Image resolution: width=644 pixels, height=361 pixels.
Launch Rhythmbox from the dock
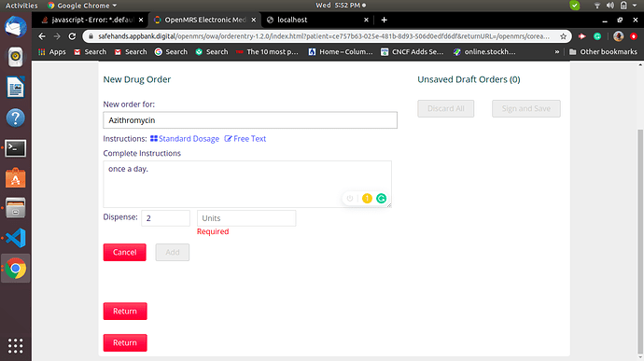pyautogui.click(x=16, y=57)
